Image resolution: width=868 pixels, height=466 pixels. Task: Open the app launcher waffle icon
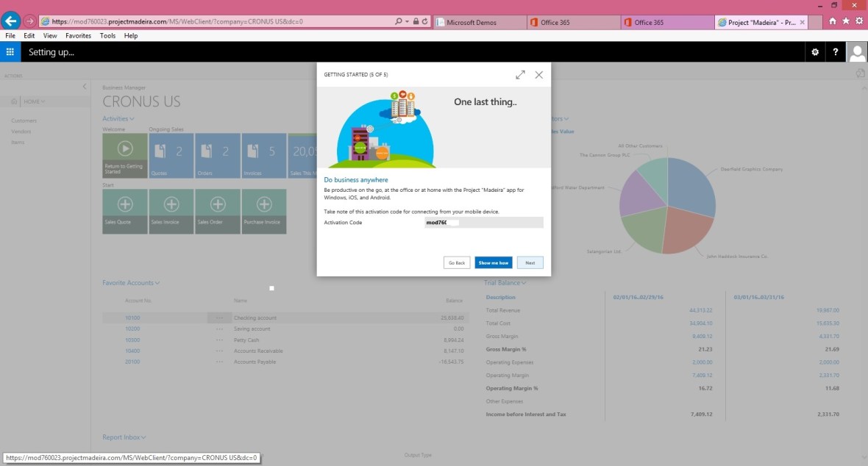point(10,52)
